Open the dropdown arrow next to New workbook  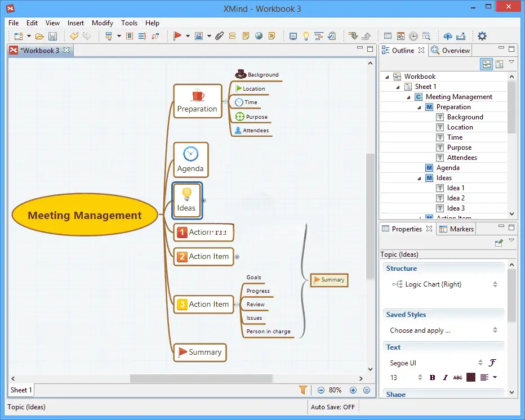pos(29,36)
